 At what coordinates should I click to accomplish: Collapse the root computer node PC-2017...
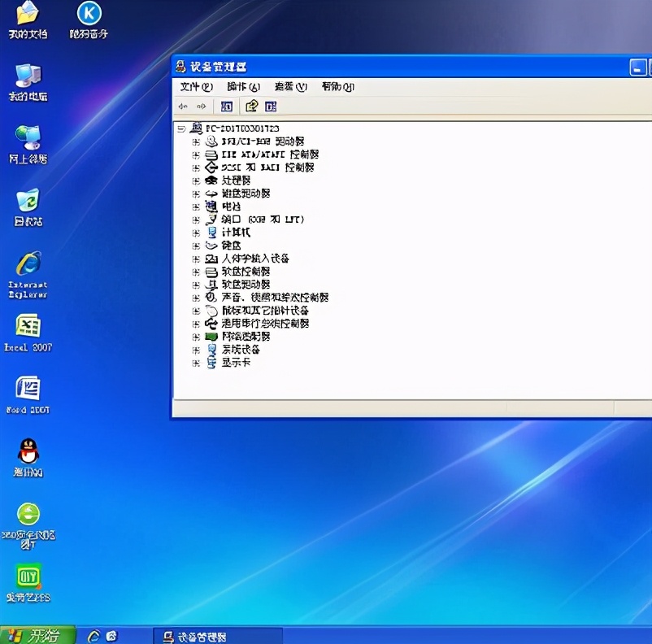pos(181,128)
